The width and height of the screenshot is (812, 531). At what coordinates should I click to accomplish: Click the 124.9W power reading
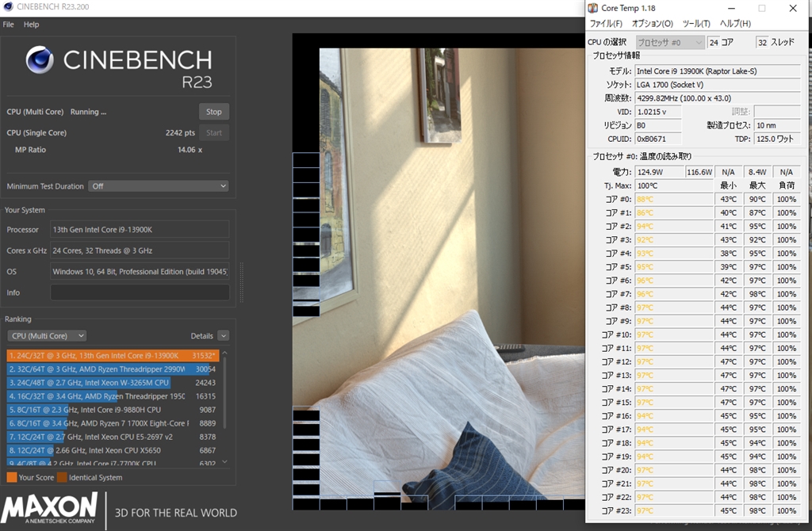[x=659, y=172]
